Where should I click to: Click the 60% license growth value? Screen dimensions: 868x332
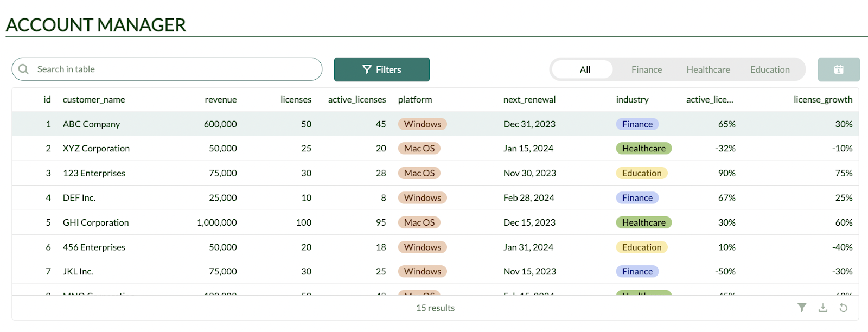point(844,222)
